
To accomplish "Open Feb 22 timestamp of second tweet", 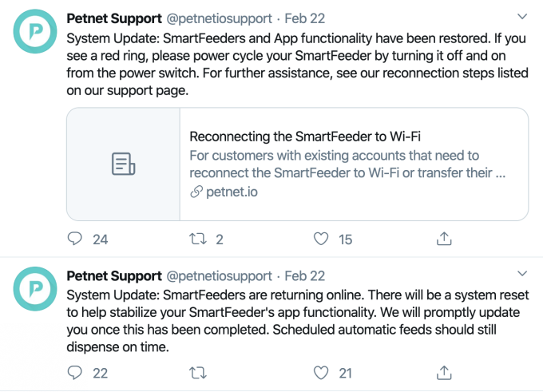I will coord(304,275).
